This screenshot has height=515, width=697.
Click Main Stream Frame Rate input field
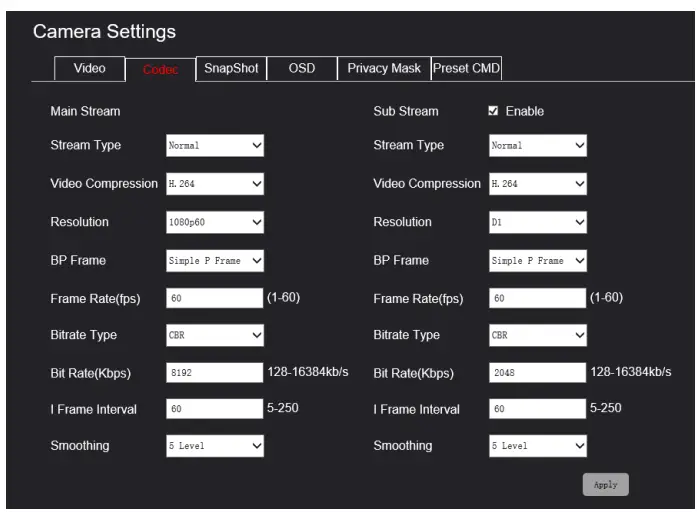coord(213,298)
